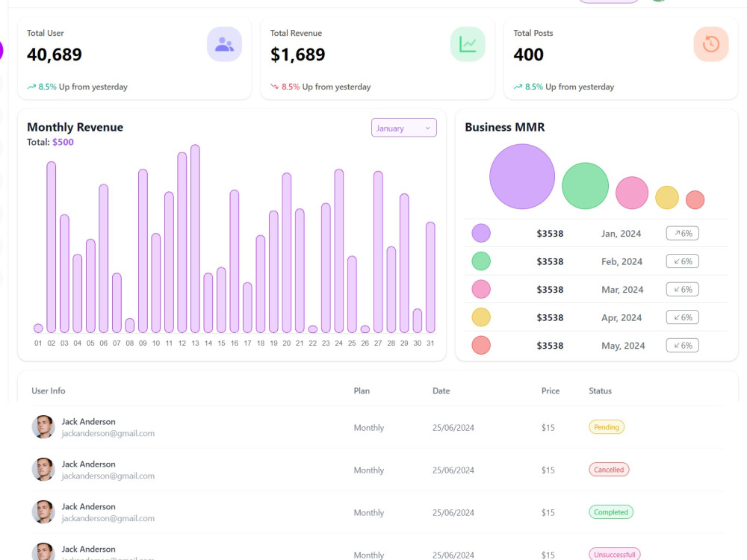The width and height of the screenshot is (747, 560).
Task: Click the green up-trend arrow in Total User card
Action: tap(31, 87)
